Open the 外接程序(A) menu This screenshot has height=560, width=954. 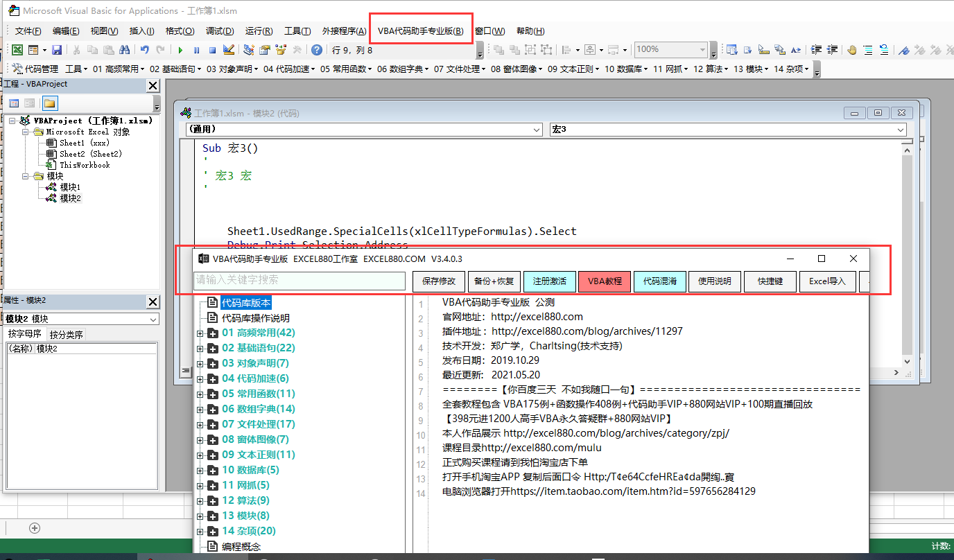[345, 31]
